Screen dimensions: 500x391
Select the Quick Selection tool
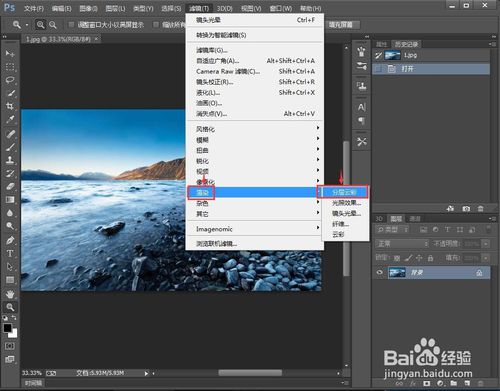pyautogui.click(x=10, y=93)
